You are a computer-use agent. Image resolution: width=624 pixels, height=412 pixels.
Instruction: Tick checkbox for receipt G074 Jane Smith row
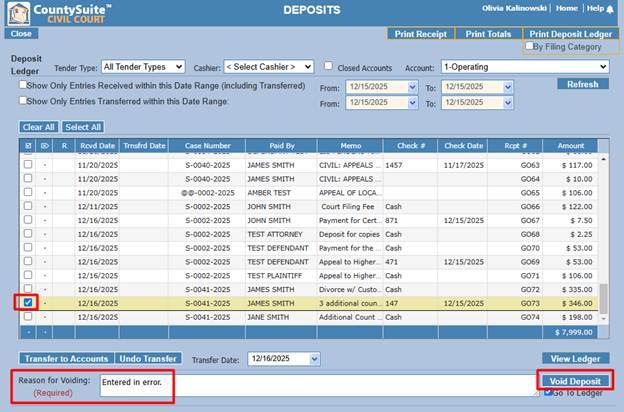point(28,316)
